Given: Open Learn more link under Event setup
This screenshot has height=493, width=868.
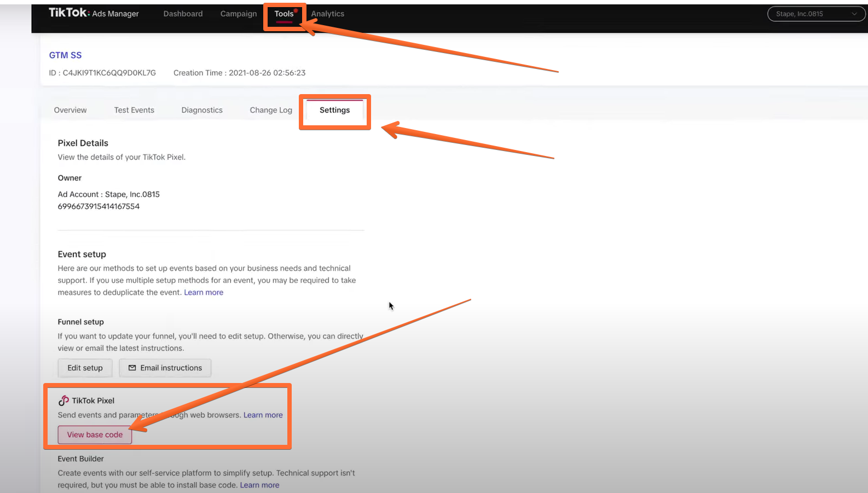Looking at the screenshot, I should pos(204,292).
